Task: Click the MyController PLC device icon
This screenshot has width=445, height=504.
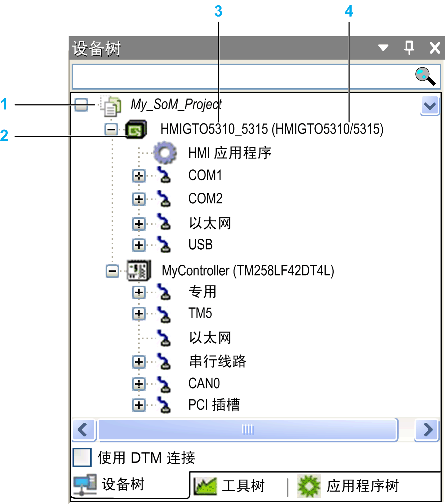Action: point(139,270)
